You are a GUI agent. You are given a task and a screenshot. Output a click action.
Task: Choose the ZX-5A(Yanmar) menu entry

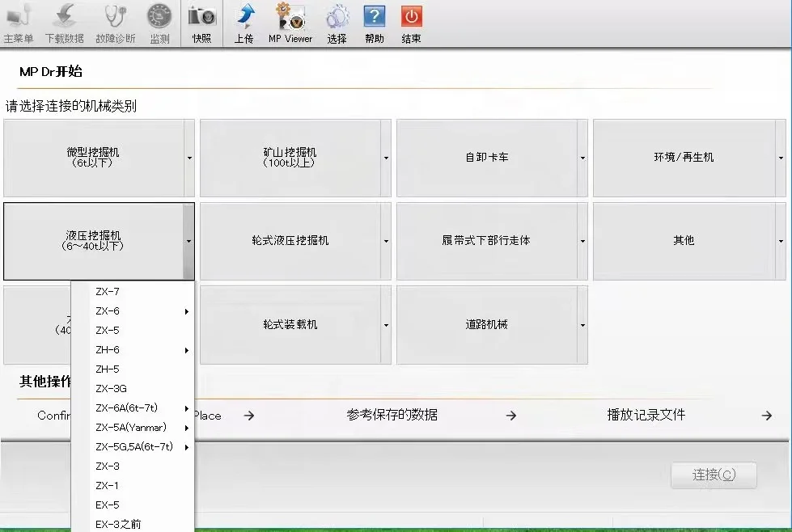click(133, 428)
